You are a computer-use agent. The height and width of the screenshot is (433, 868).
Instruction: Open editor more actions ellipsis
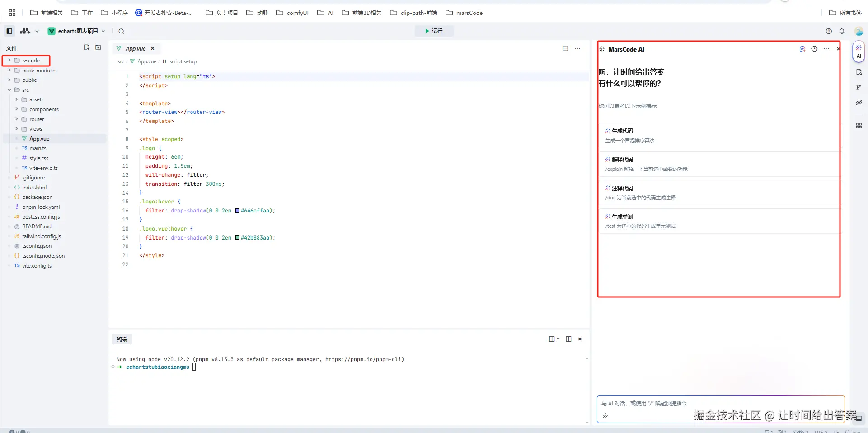point(577,48)
